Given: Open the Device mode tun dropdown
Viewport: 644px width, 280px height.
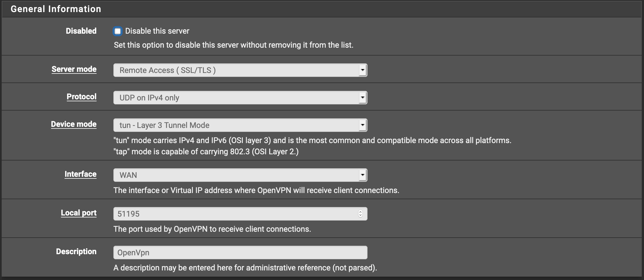Looking at the screenshot, I should [240, 125].
